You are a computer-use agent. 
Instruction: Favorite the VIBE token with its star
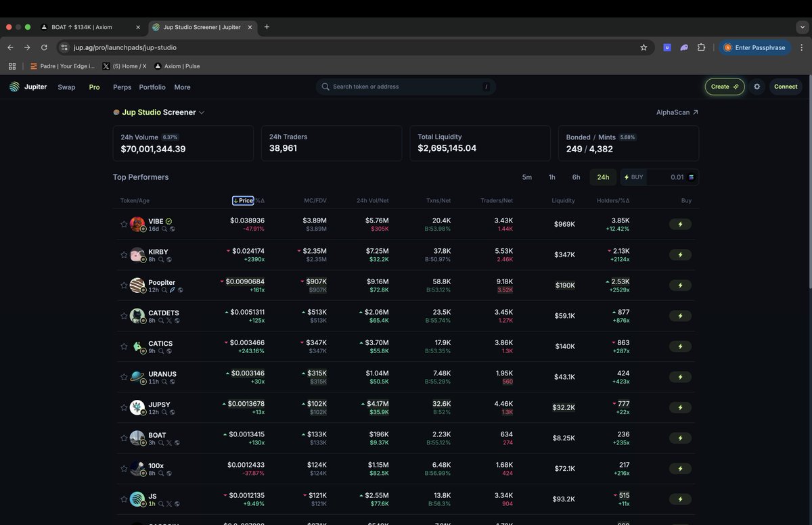pos(124,224)
